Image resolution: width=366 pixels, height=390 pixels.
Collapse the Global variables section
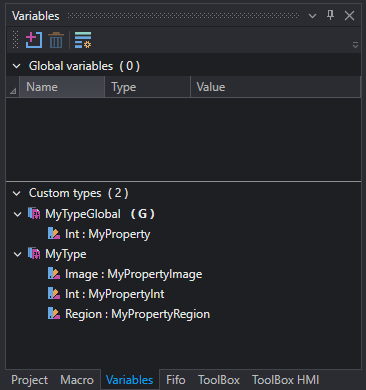point(16,66)
